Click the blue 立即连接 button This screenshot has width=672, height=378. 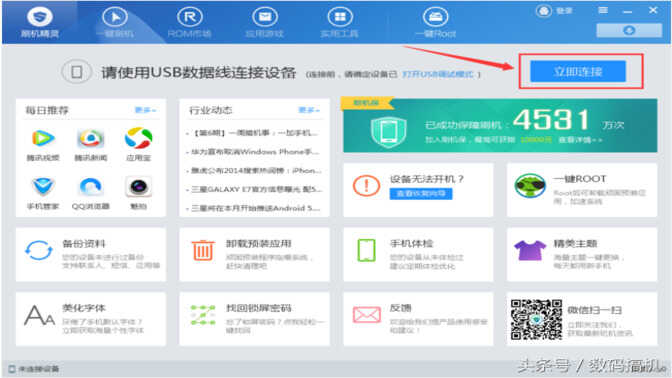pyautogui.click(x=578, y=71)
